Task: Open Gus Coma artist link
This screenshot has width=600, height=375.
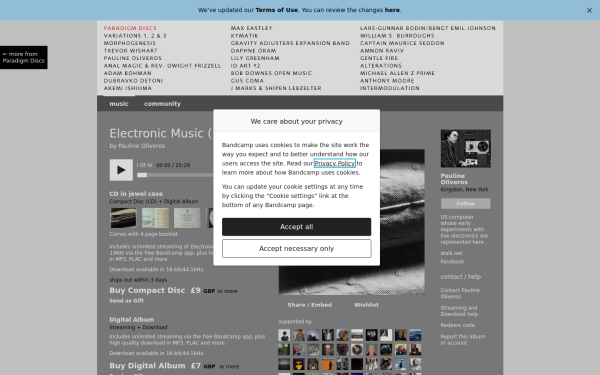Action: click(247, 81)
